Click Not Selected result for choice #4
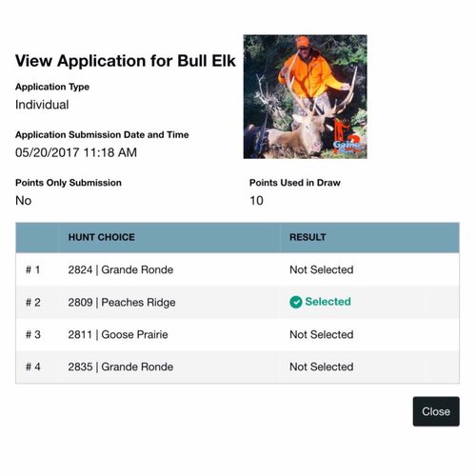The width and height of the screenshot is (476, 476). [x=322, y=367]
